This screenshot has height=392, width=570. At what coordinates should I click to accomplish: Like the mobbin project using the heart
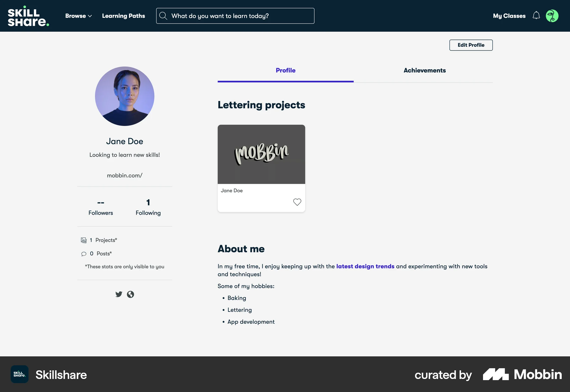pos(297,202)
